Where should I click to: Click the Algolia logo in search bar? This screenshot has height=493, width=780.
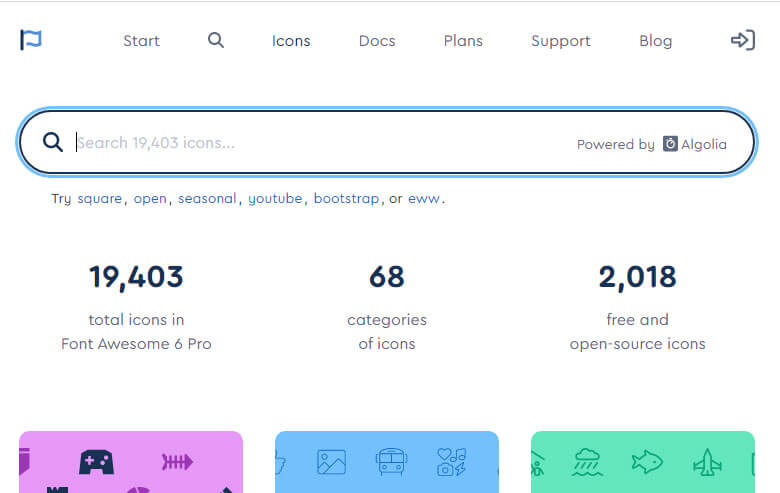coord(695,144)
